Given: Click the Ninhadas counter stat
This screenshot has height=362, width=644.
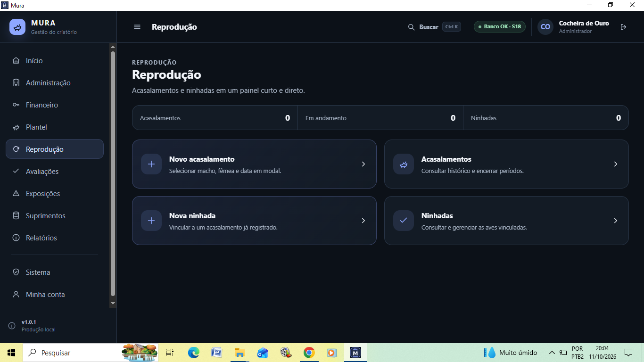Looking at the screenshot, I should coord(546,118).
